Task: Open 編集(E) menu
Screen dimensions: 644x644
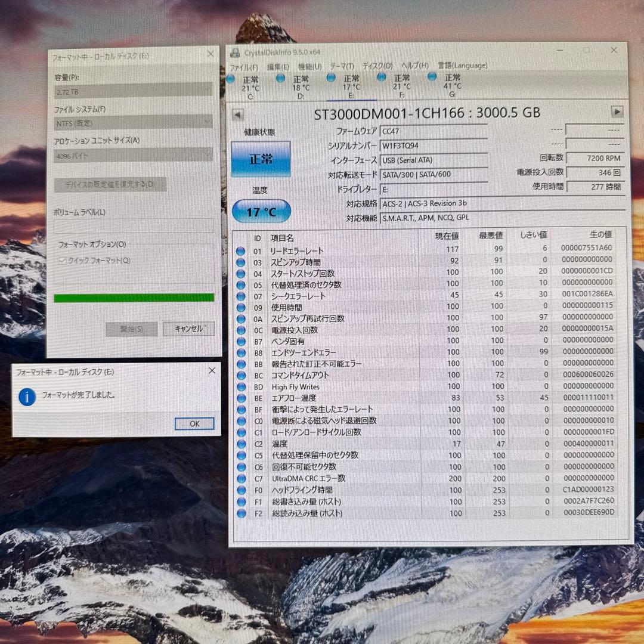Action: pos(278,67)
